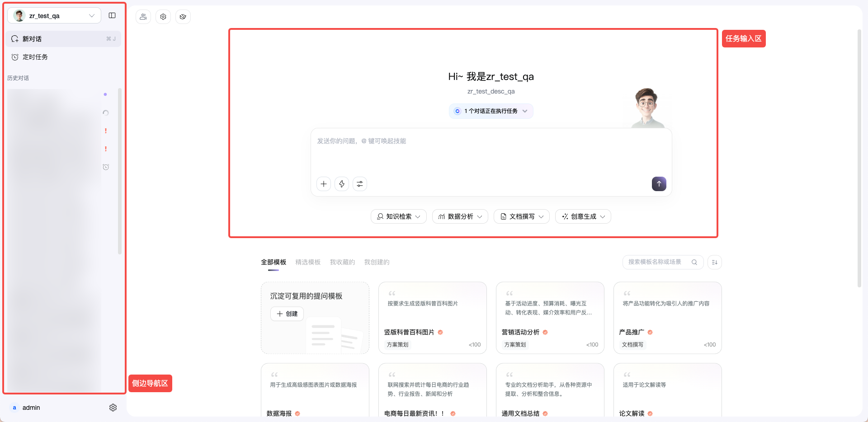Click the verified badge beside 营销活动分析
The width and height of the screenshot is (868, 422).
pyautogui.click(x=545, y=332)
